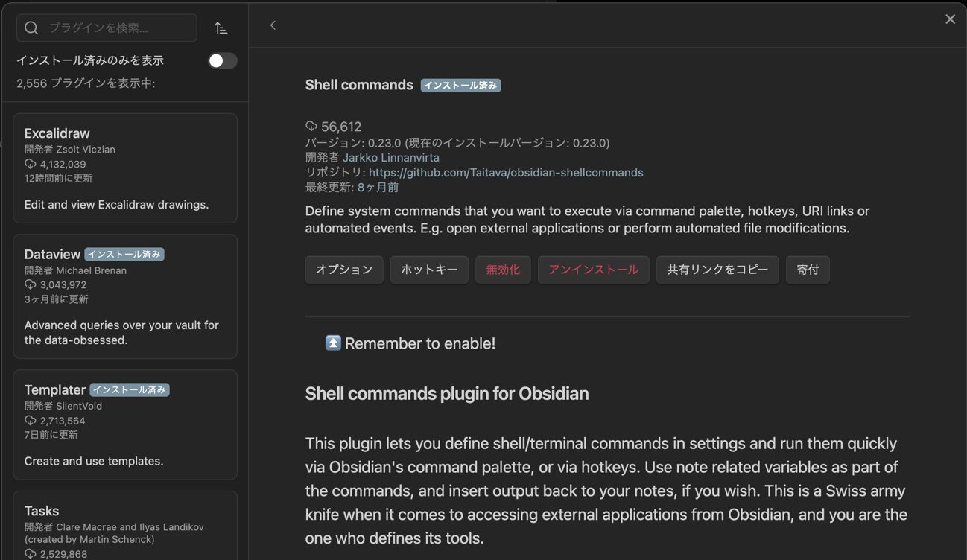Go back using the left chevron

(273, 25)
